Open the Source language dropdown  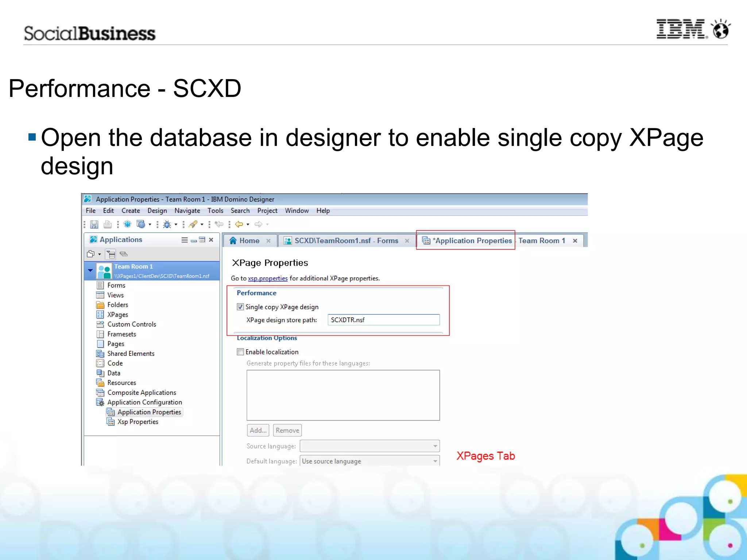point(370,446)
